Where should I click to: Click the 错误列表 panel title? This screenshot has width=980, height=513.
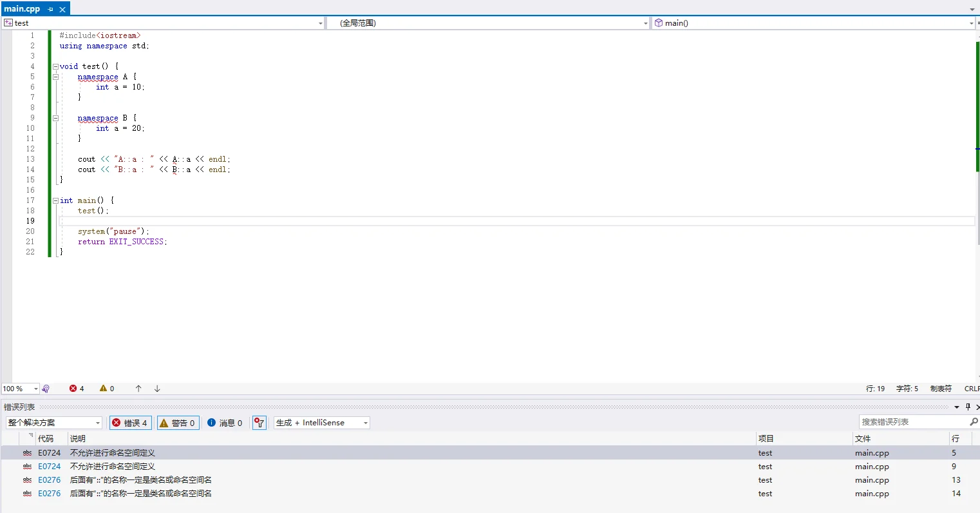(19, 407)
